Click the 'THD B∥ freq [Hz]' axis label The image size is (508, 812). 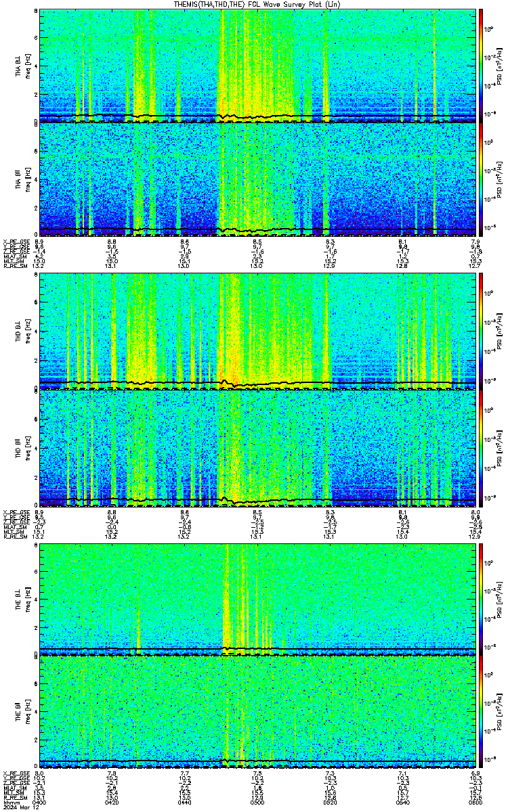(x=22, y=448)
